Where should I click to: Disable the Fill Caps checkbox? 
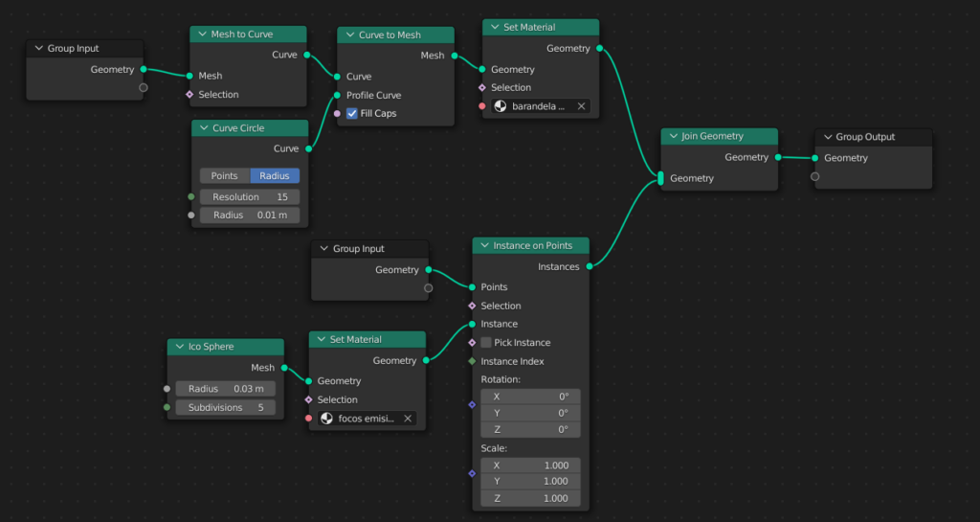pos(352,113)
